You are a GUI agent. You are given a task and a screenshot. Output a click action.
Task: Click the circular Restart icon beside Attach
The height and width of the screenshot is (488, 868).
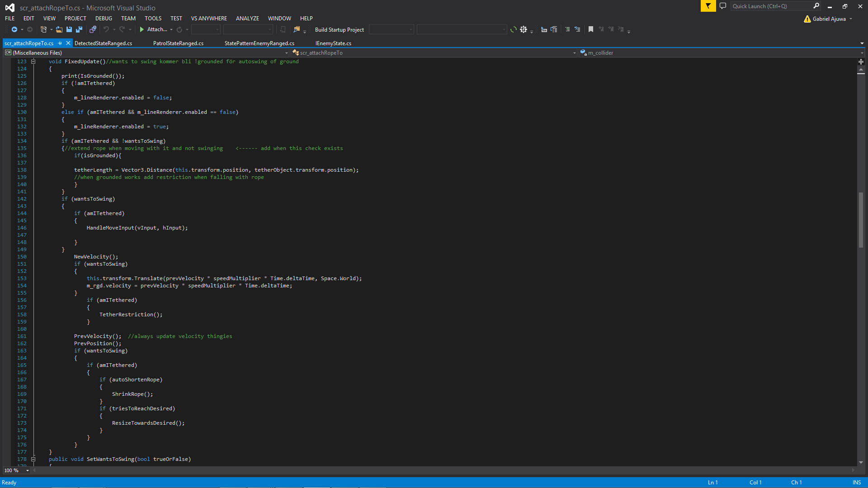tap(179, 29)
